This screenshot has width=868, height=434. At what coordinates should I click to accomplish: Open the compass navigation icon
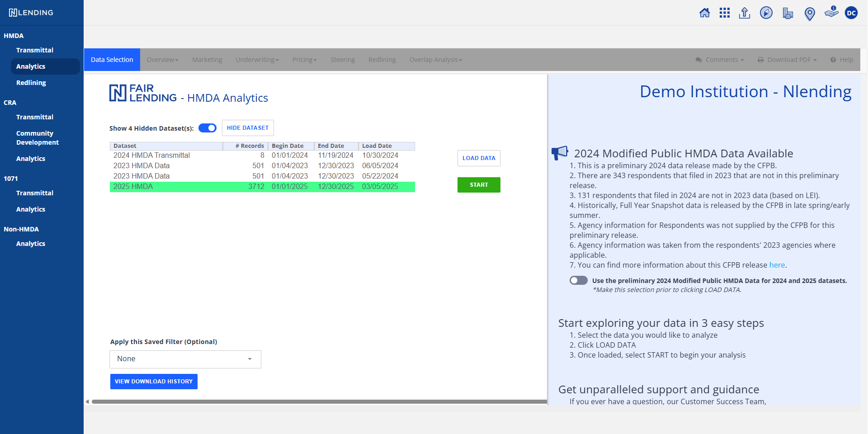[766, 13]
